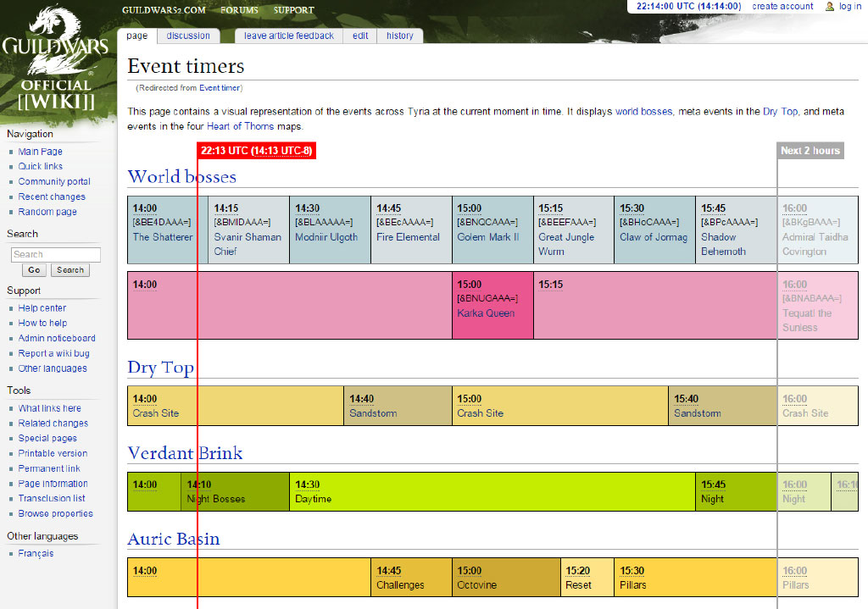
Task: Open Printable version link
Action: pos(53,453)
